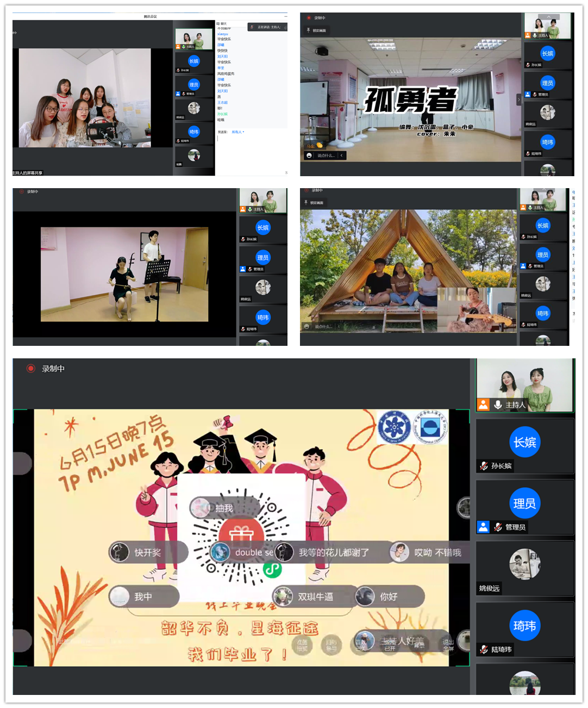588x708 pixels.
Task: Mute 主持人 microphone beside the graduation poster
Action: pos(498,405)
